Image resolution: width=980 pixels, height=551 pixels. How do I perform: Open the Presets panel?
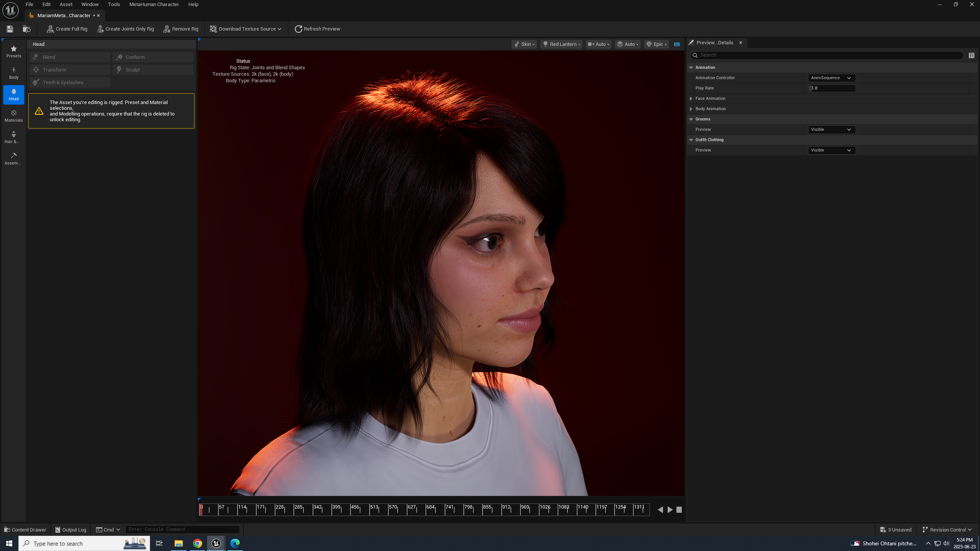(x=13, y=51)
